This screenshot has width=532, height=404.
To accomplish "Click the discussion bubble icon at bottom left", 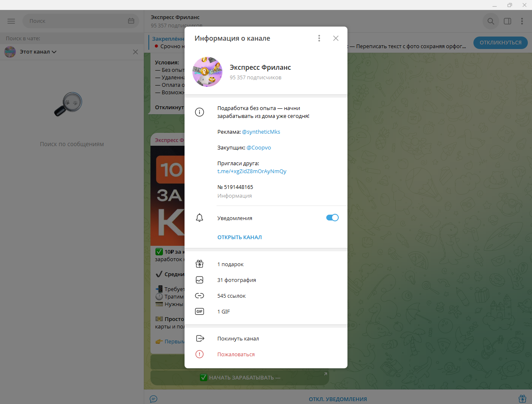I will coord(153,399).
